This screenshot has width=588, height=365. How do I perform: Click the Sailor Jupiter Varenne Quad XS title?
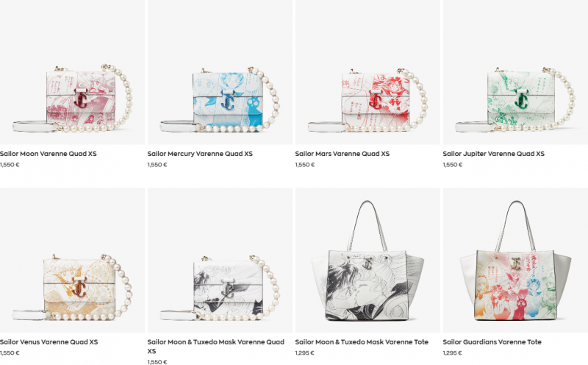[x=493, y=154]
